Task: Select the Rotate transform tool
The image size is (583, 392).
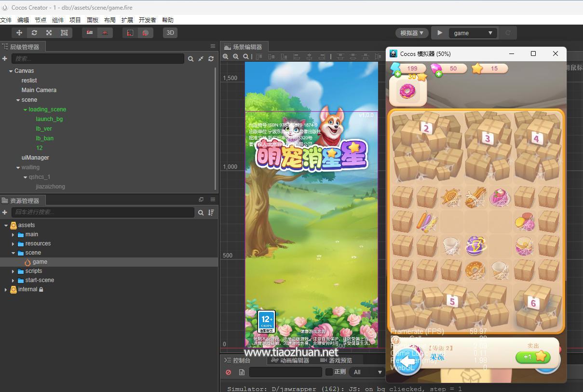Action: pos(34,33)
